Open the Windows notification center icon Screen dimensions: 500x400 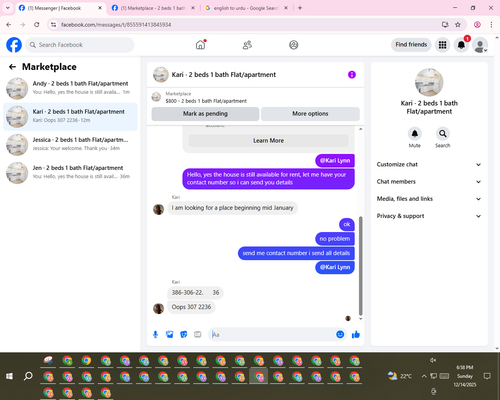click(487, 376)
